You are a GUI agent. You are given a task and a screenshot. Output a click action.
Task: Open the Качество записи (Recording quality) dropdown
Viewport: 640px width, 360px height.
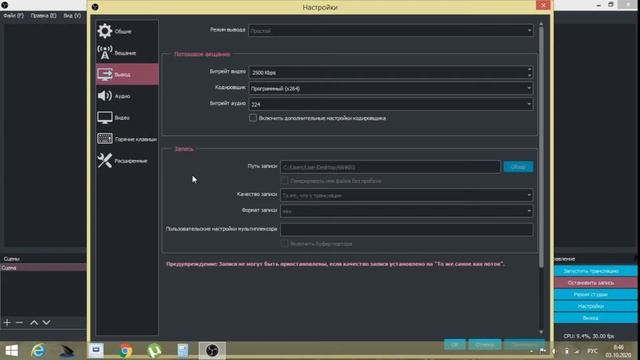tap(407, 195)
